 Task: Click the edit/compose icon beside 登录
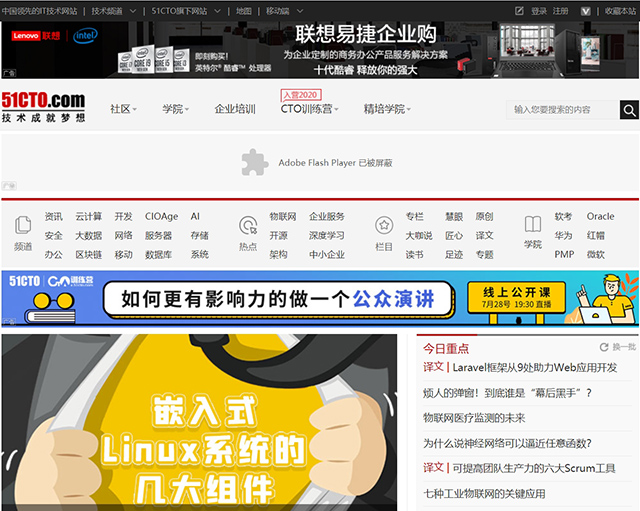(519, 11)
